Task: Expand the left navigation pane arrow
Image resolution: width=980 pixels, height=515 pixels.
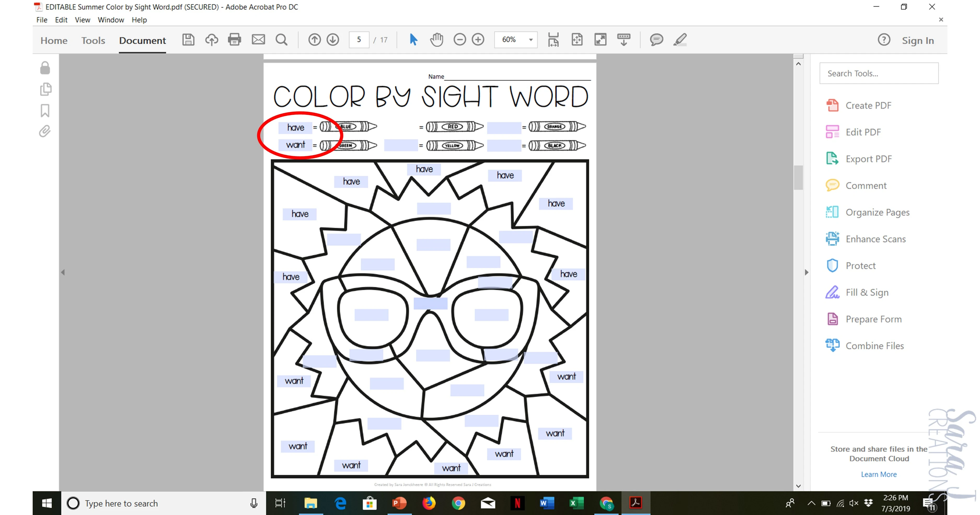Action: 63,272
